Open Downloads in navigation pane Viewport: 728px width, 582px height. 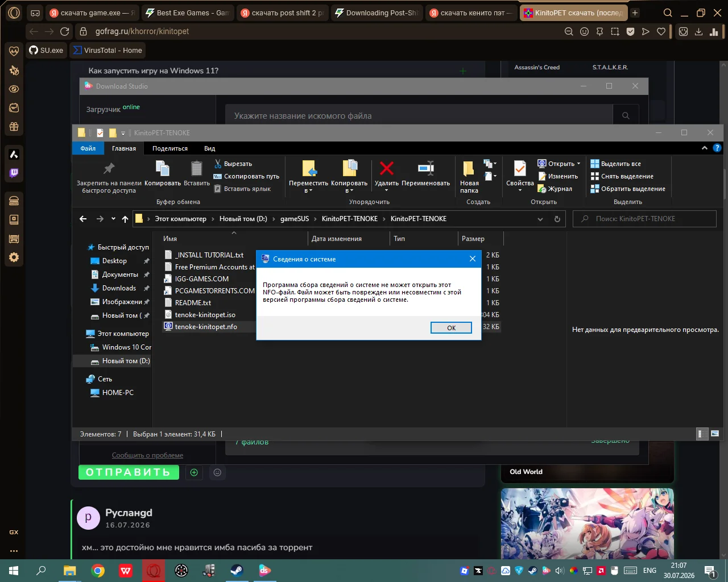pyautogui.click(x=119, y=288)
